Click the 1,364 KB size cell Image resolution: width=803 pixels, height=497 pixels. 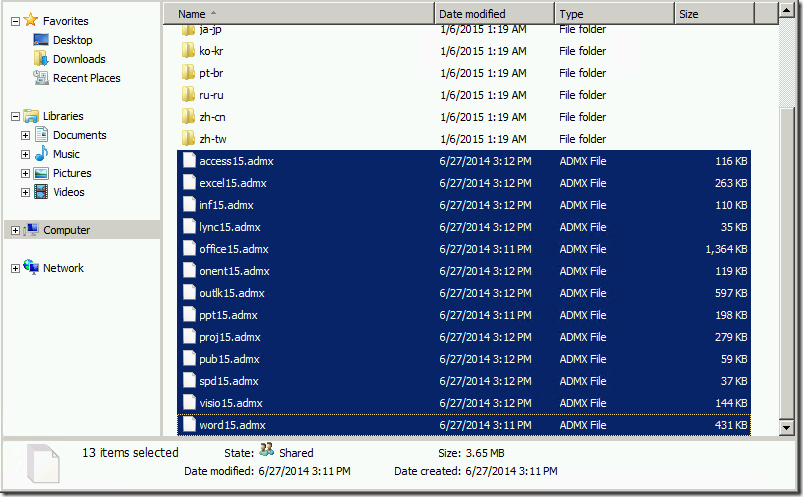pos(726,249)
